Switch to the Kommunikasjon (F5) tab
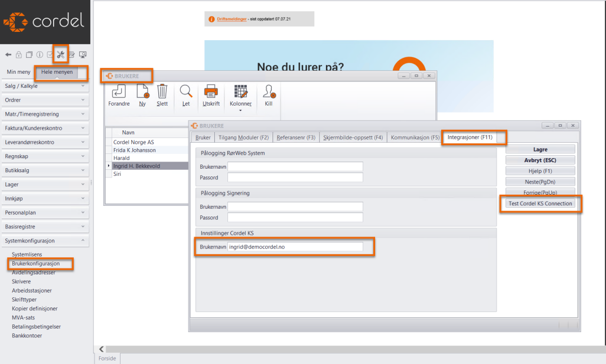The height and width of the screenshot is (364, 606). pos(415,137)
